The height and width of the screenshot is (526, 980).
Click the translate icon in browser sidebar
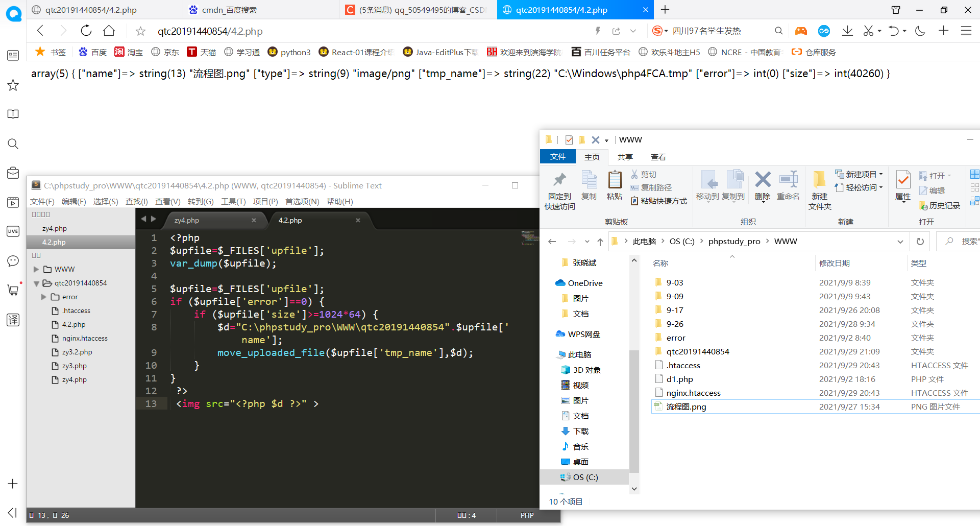coord(13,320)
